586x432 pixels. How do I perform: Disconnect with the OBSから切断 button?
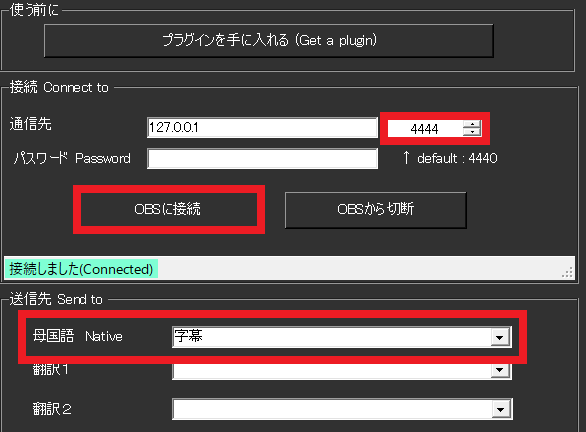point(376,210)
